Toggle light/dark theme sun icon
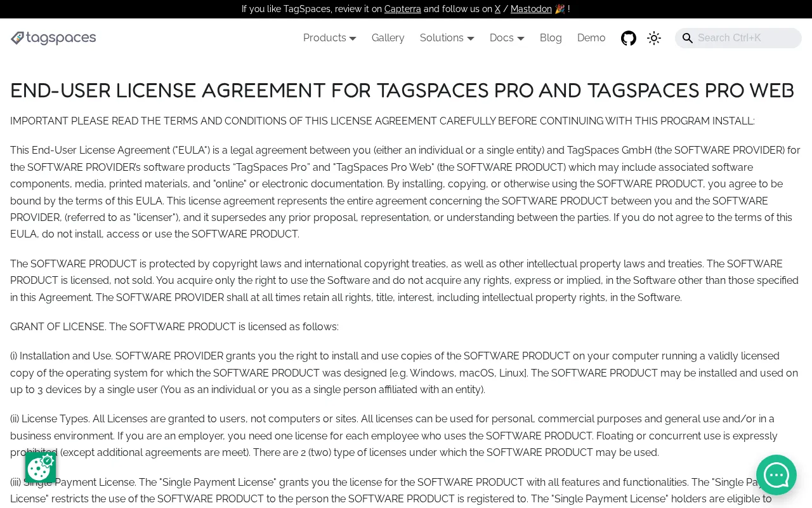This screenshot has height=508, width=812. click(654, 38)
